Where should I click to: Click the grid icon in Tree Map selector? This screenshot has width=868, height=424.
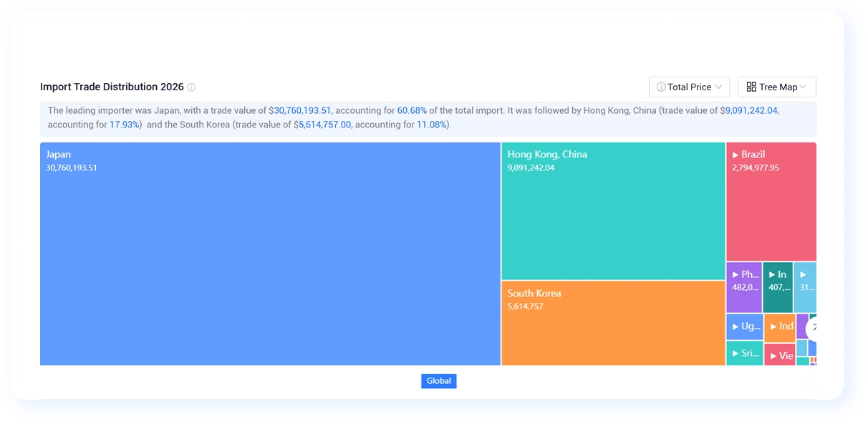(751, 87)
